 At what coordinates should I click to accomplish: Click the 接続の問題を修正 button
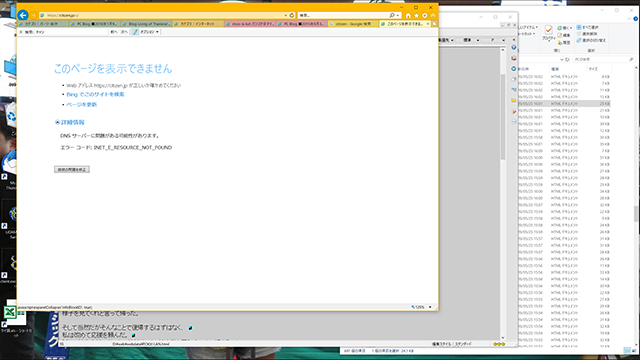click(x=72, y=169)
